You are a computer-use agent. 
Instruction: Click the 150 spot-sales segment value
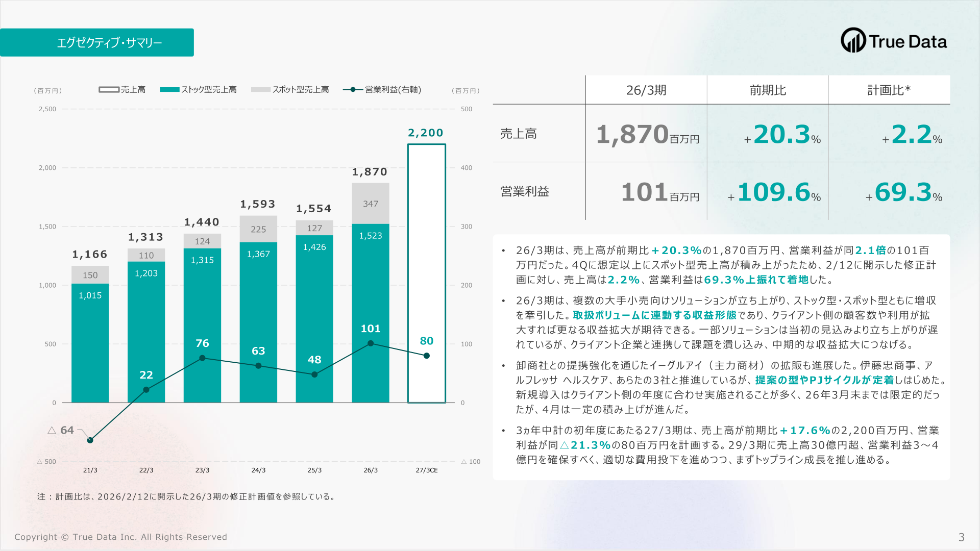pos(90,275)
